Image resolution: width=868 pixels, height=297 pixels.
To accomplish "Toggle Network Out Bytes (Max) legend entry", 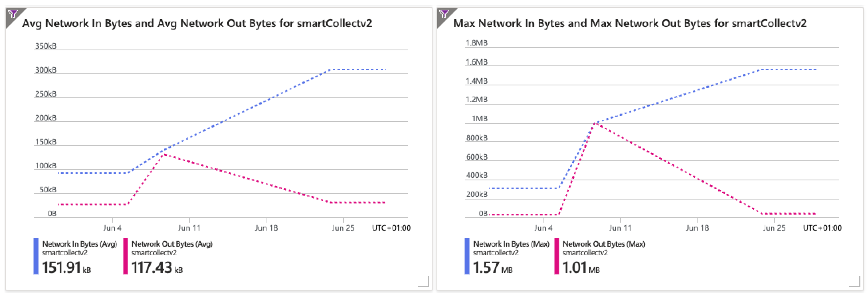I will click(604, 244).
